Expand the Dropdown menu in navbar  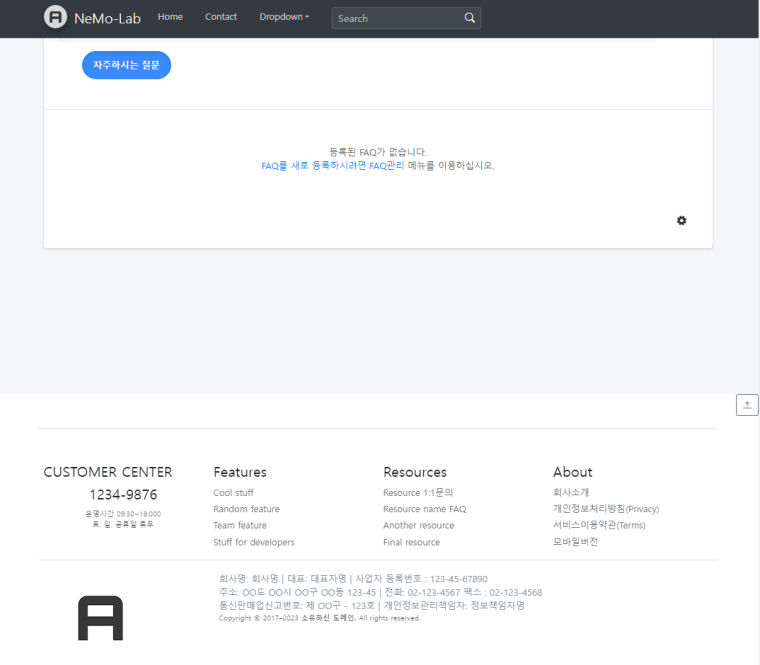click(x=284, y=17)
